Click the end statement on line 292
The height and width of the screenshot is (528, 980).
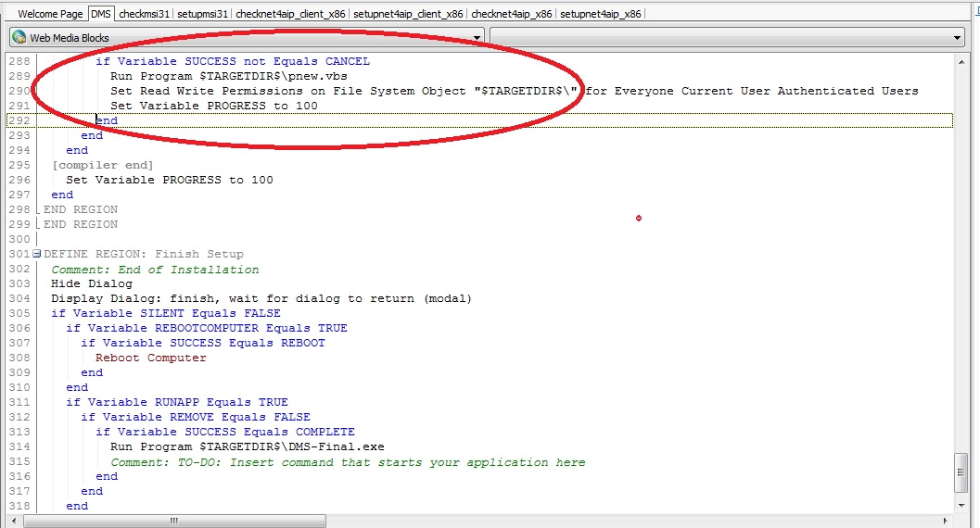[107, 120]
